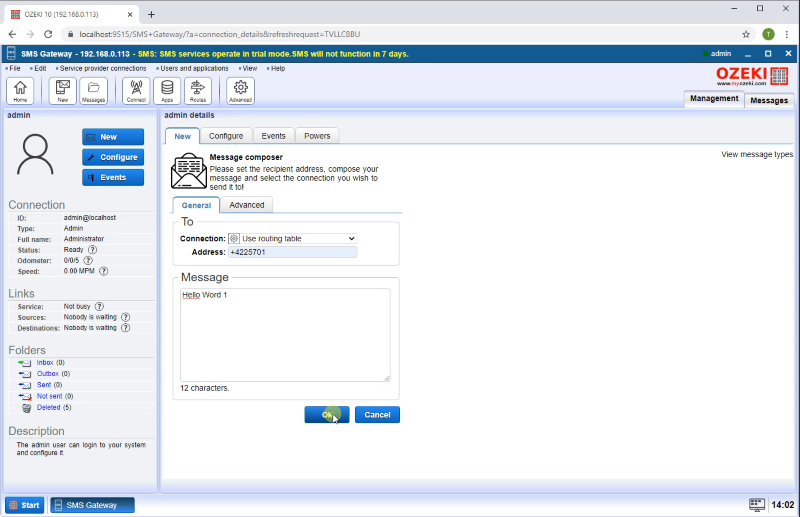Click the 14:02 clock in the taskbar
This screenshot has width=800, height=517.
[x=783, y=505]
